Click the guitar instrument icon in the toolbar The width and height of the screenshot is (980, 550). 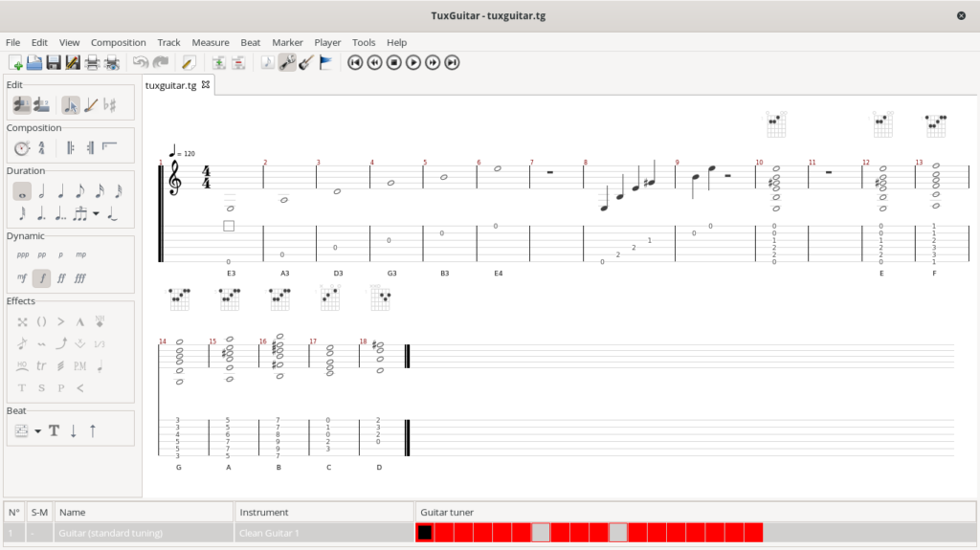306,63
